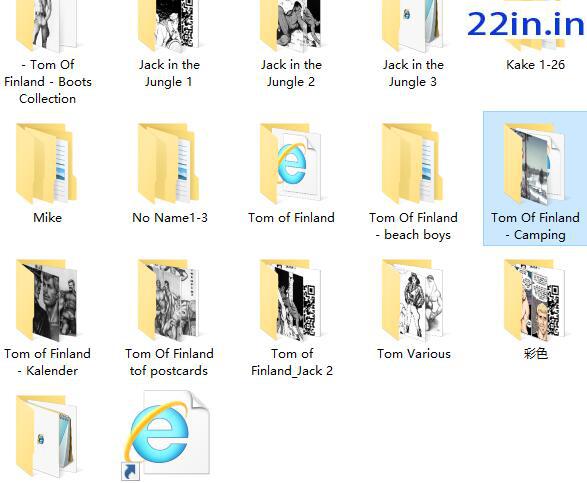Click the 22in.in watermark text
587x483 pixels.
pos(526,24)
